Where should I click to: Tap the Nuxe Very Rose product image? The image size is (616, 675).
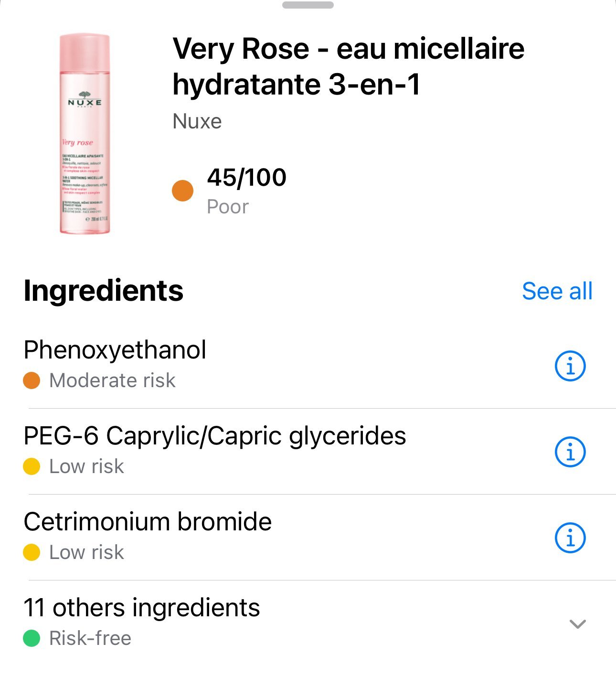coord(85,134)
